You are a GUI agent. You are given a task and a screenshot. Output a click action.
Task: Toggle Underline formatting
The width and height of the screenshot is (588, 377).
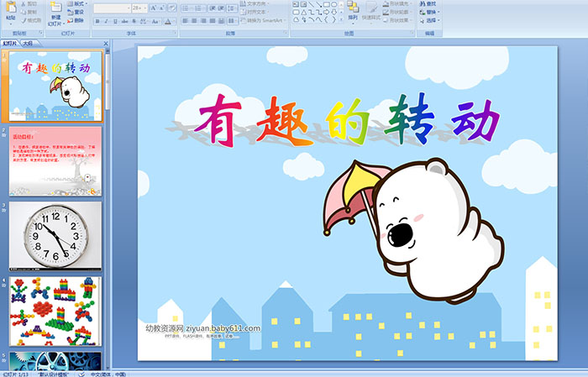pos(113,20)
